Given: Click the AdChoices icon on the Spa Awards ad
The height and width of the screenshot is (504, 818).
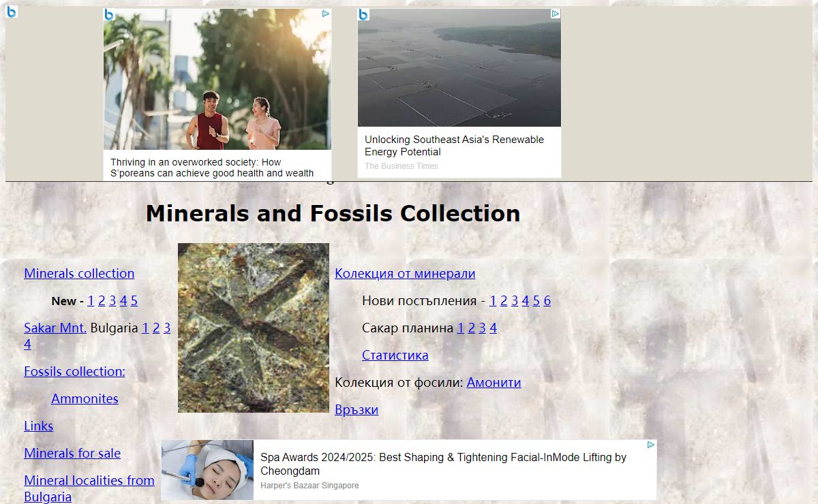Looking at the screenshot, I should (x=651, y=445).
